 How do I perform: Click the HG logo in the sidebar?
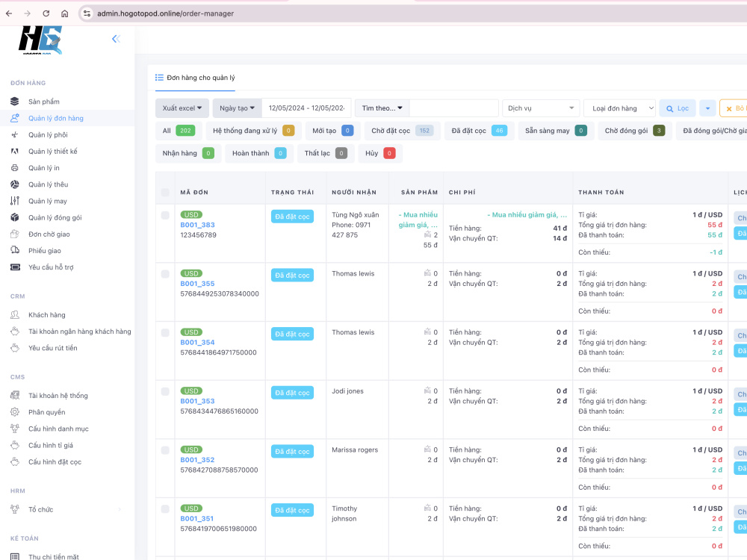(x=40, y=40)
